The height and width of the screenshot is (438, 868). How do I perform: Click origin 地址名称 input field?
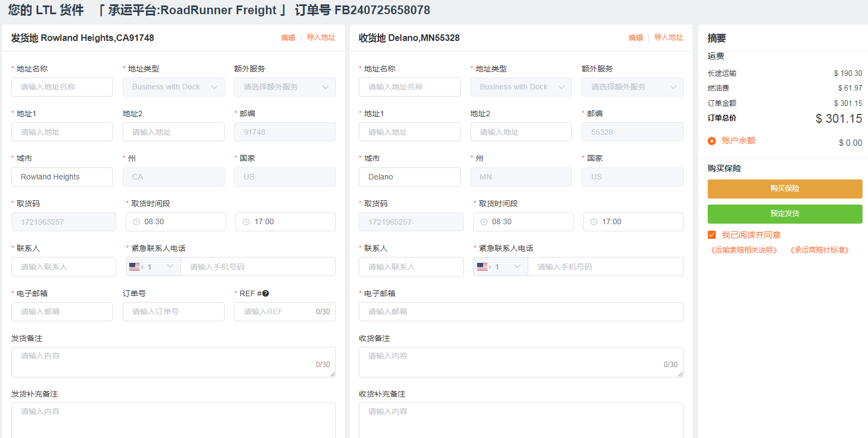(62, 87)
